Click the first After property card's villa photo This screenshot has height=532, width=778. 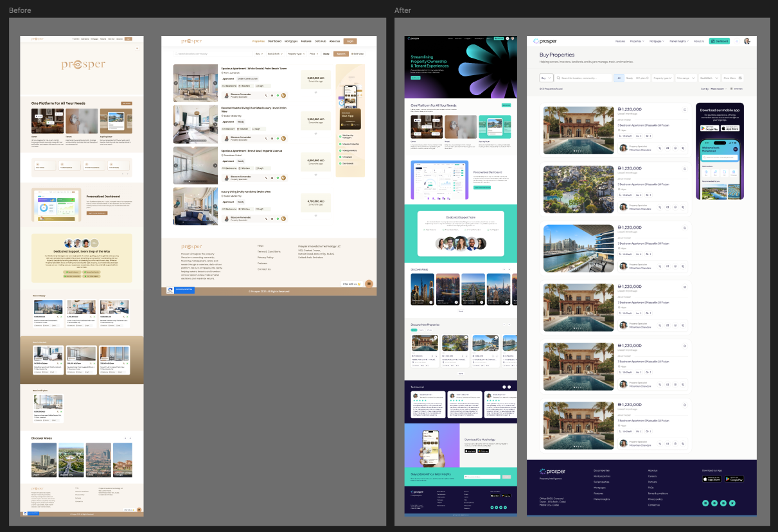[x=579, y=130]
